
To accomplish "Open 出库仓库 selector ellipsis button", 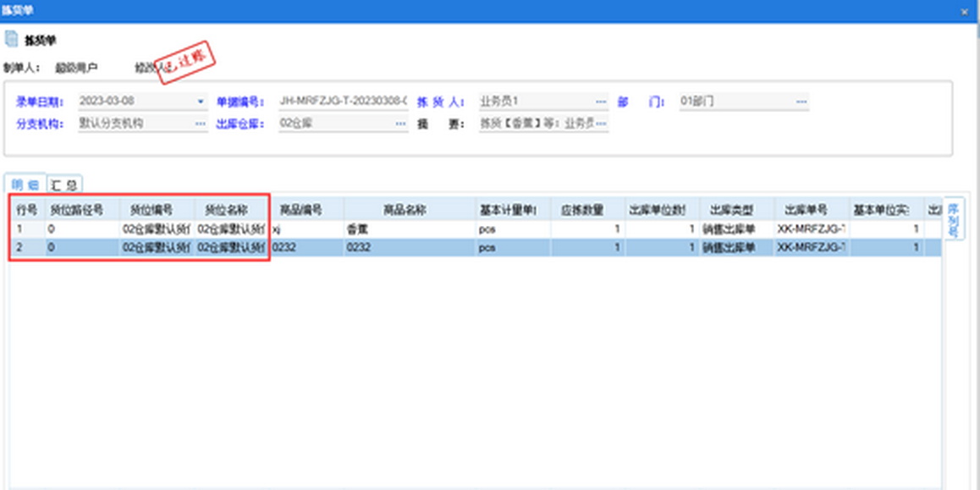I will point(401,124).
